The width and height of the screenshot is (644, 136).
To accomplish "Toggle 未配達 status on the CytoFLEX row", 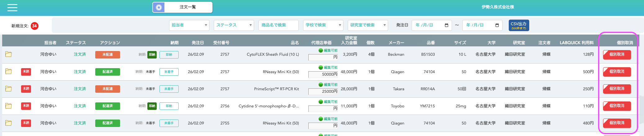I will 107,54.
